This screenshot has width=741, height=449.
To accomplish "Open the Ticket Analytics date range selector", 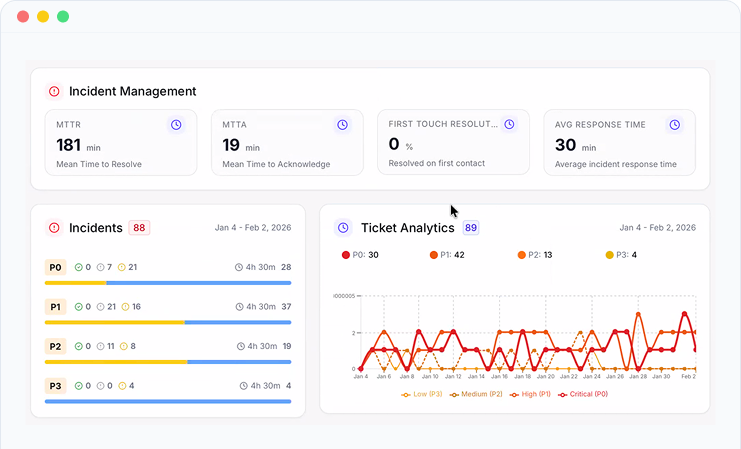I will [x=658, y=228].
